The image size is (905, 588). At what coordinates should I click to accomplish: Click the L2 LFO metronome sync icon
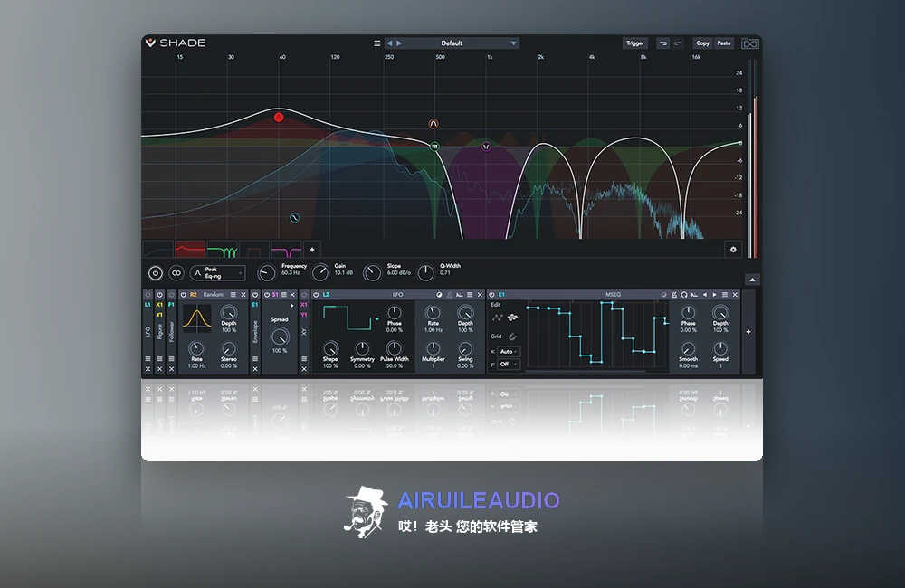click(x=449, y=295)
